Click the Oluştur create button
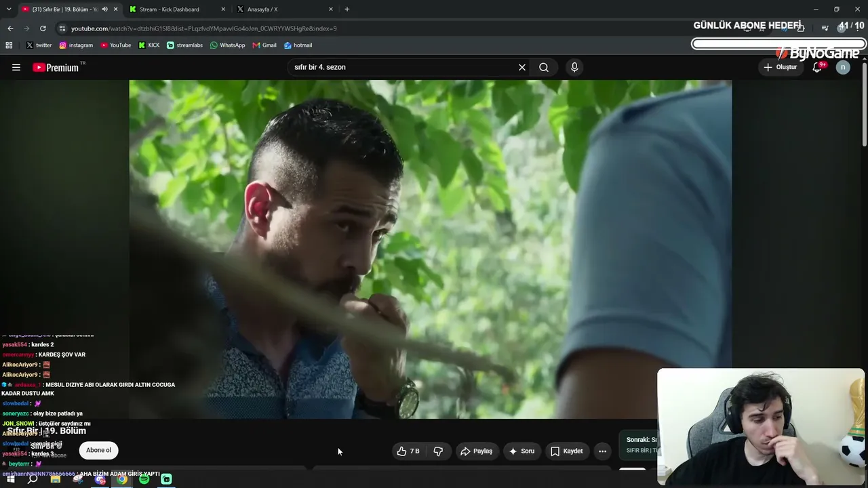868x488 pixels. pyautogui.click(x=781, y=67)
